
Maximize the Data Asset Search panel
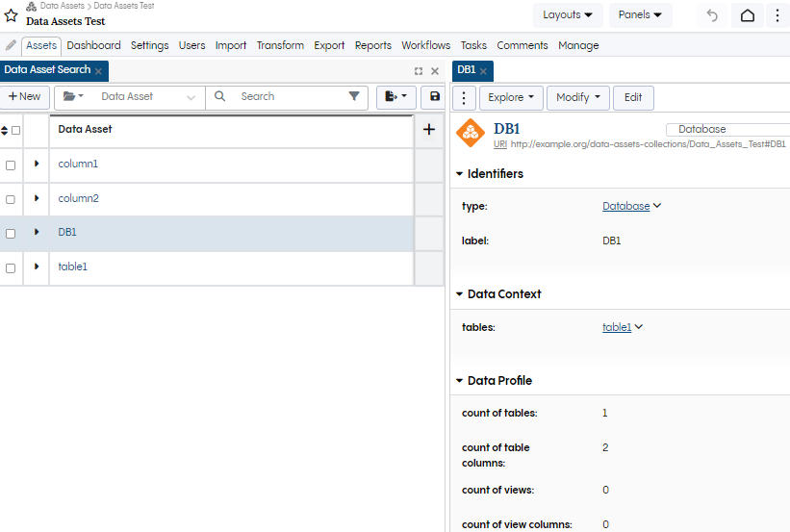[x=419, y=71]
